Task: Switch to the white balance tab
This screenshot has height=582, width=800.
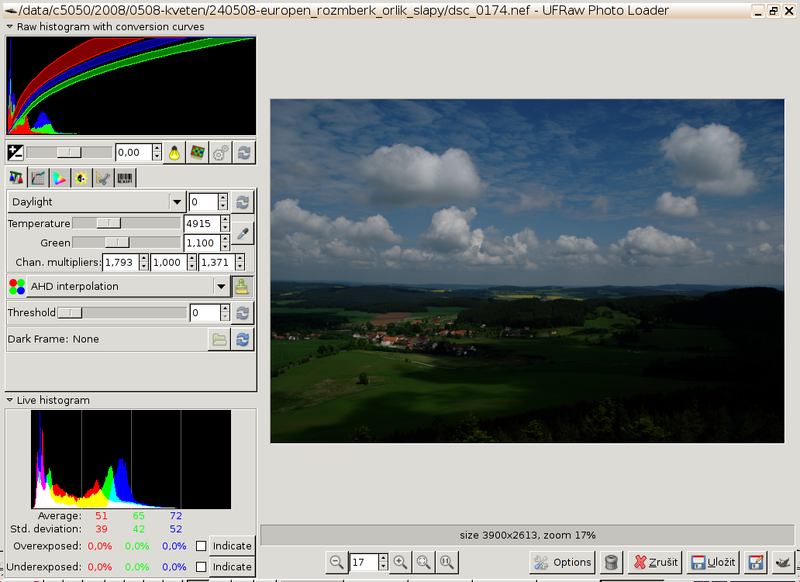Action: pyautogui.click(x=18, y=177)
